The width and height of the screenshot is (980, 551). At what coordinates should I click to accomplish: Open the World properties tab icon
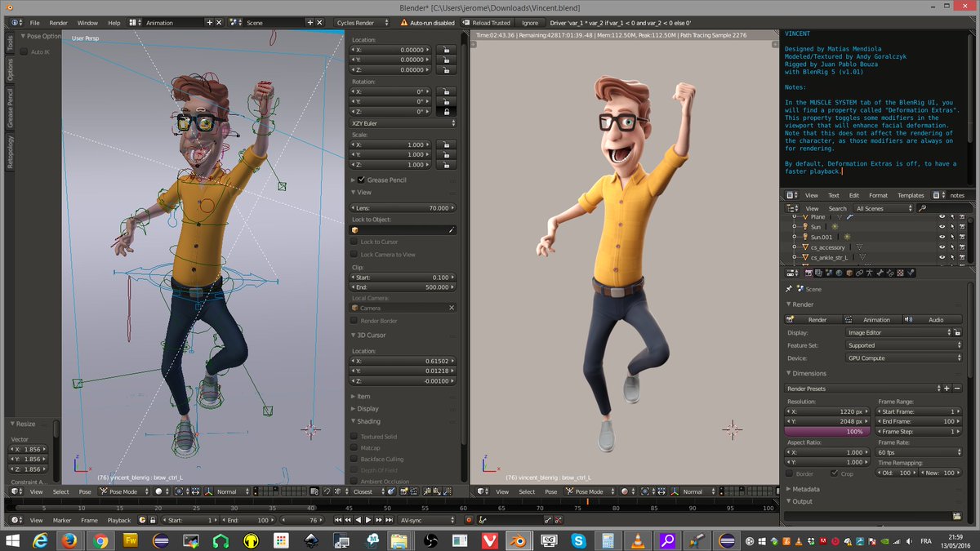839,273
